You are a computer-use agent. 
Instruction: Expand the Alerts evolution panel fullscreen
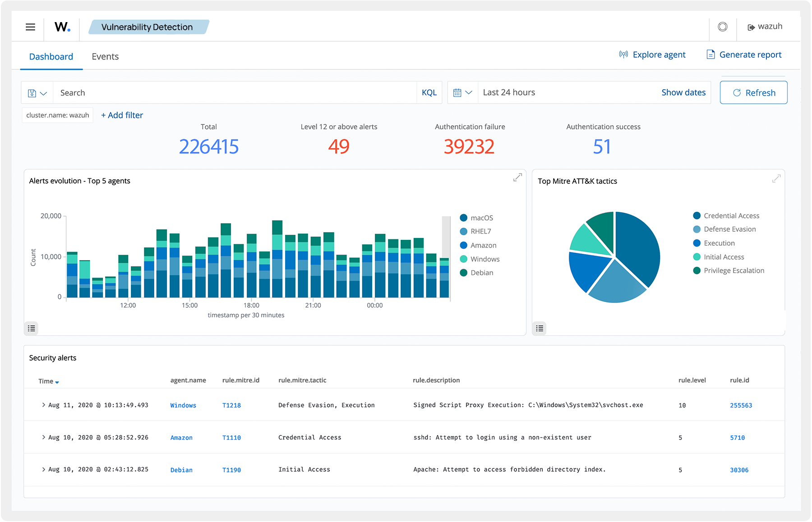point(517,177)
